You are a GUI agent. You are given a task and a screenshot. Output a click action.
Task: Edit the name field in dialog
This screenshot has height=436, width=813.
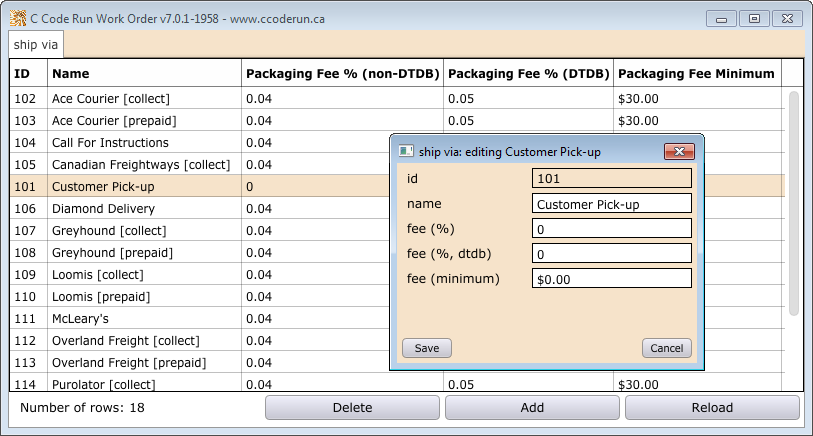[x=611, y=204]
